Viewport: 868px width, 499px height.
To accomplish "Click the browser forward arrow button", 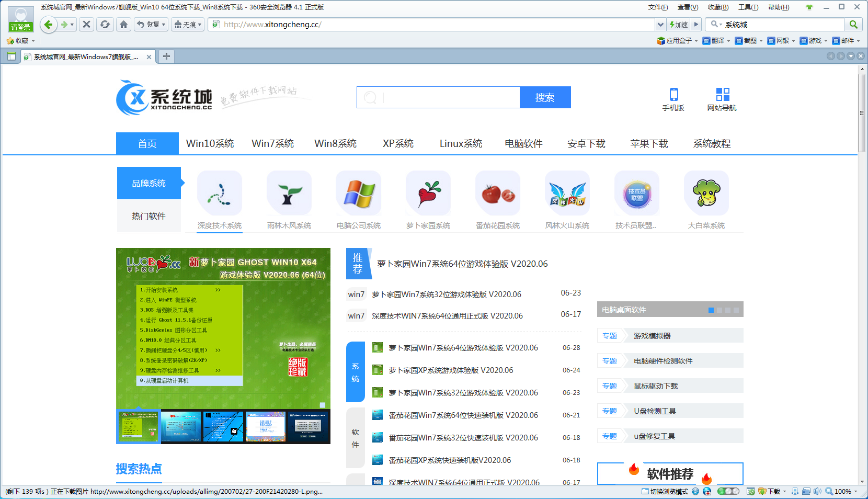I will pos(64,25).
